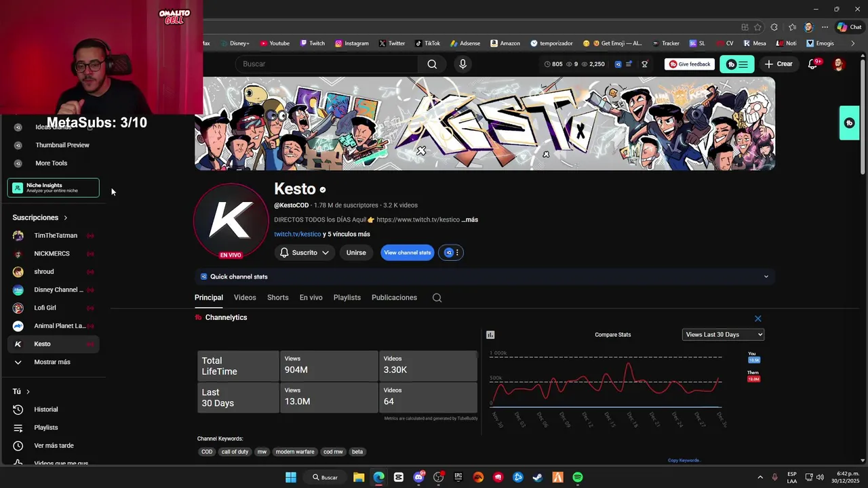Click the vidIQ list icon in header
Screen dimensions: 868x488
click(629, 64)
